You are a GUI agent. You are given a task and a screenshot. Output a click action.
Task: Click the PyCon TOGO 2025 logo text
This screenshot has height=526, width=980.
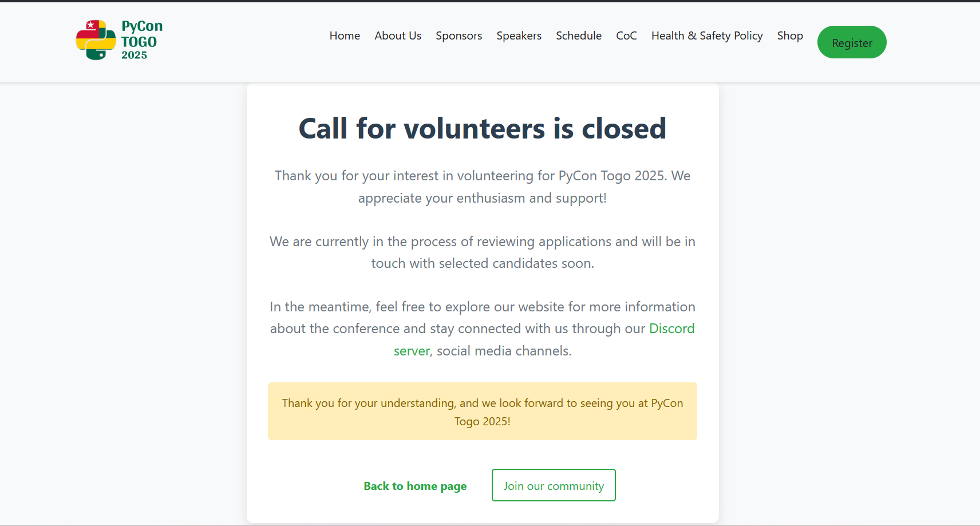click(x=142, y=40)
